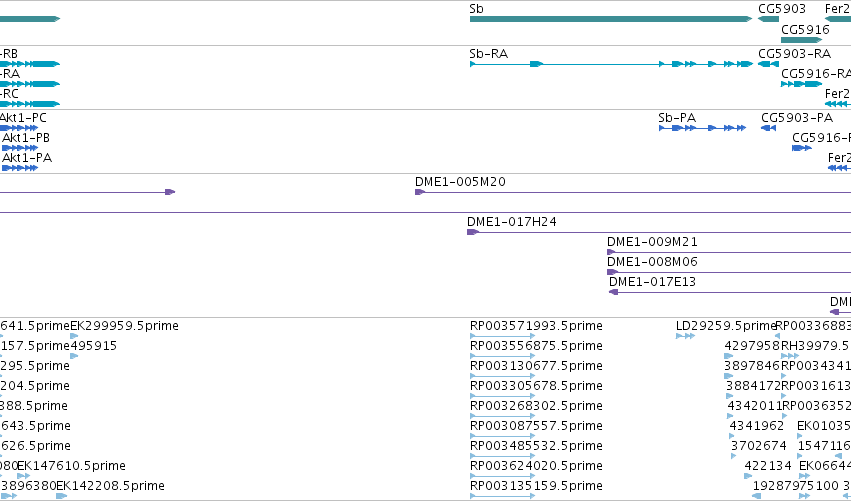This screenshot has width=851, height=501.
Task: Click the Akt1-PC feature arrows
Action: (19, 128)
